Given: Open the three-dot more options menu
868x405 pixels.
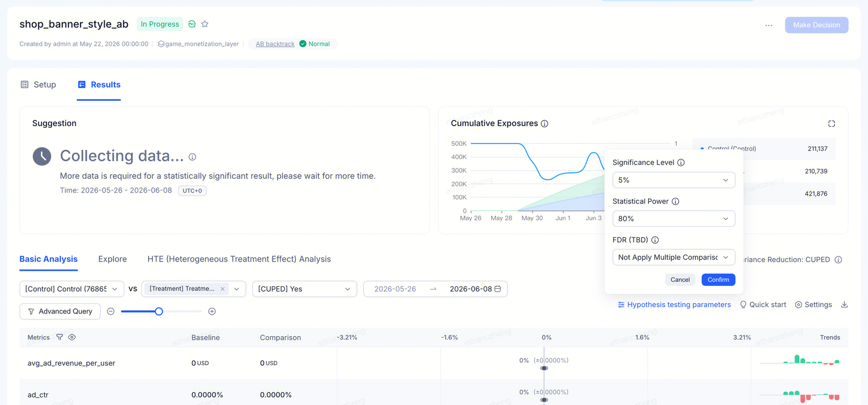Looking at the screenshot, I should (x=768, y=25).
